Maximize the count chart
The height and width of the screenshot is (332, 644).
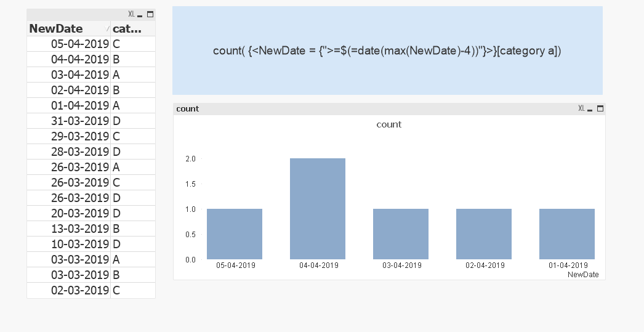click(600, 108)
